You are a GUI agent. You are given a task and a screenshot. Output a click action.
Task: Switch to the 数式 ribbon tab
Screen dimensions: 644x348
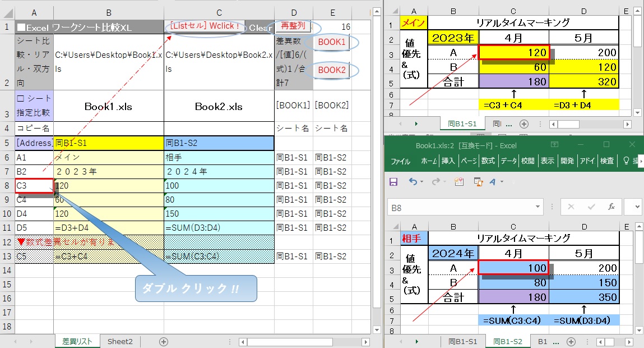tap(488, 161)
